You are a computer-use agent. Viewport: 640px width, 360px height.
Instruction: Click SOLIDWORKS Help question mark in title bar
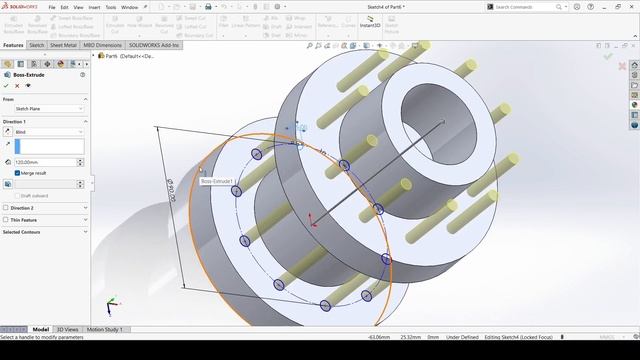[x=591, y=7]
